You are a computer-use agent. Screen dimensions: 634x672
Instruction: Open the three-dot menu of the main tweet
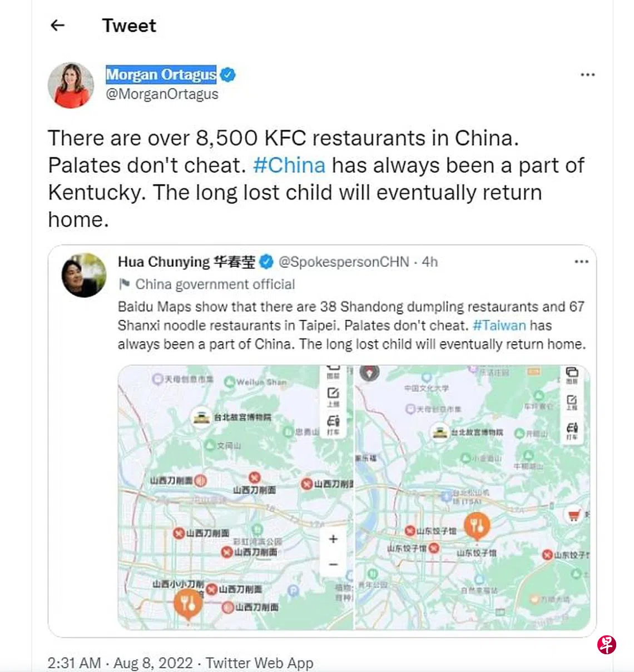[587, 74]
